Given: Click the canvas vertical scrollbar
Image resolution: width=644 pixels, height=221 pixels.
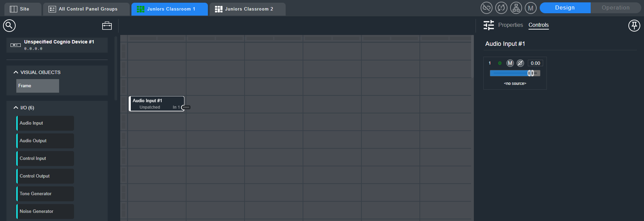Looking at the screenshot, I should coord(472,56).
